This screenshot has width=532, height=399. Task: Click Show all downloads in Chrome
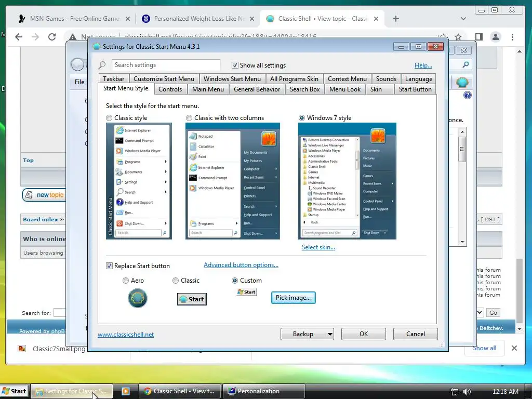coord(485,348)
